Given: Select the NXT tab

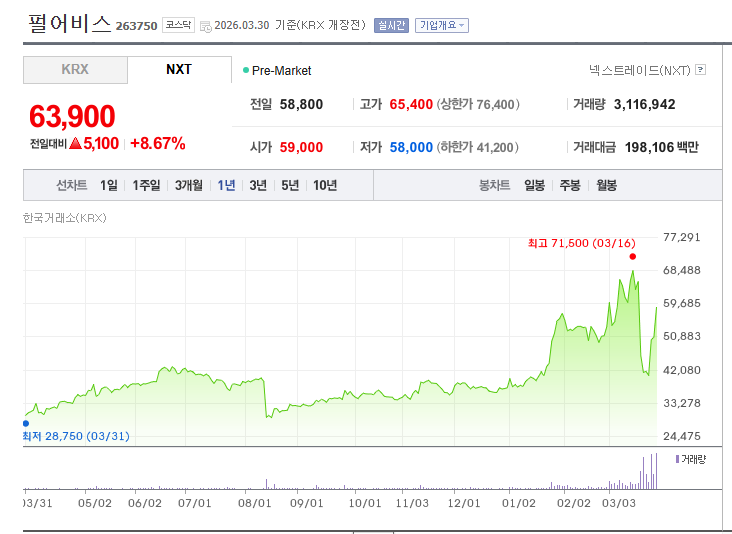Looking at the screenshot, I should [179, 70].
